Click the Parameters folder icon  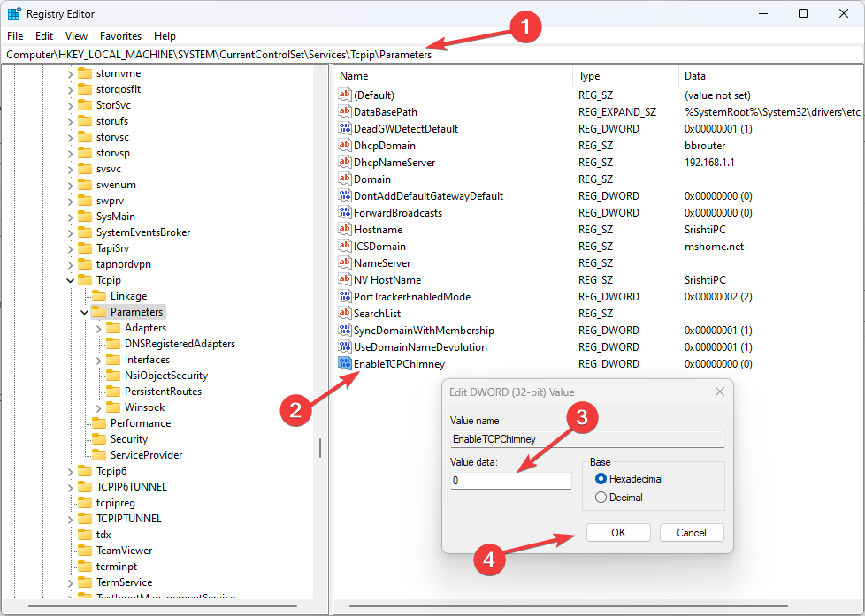point(99,312)
